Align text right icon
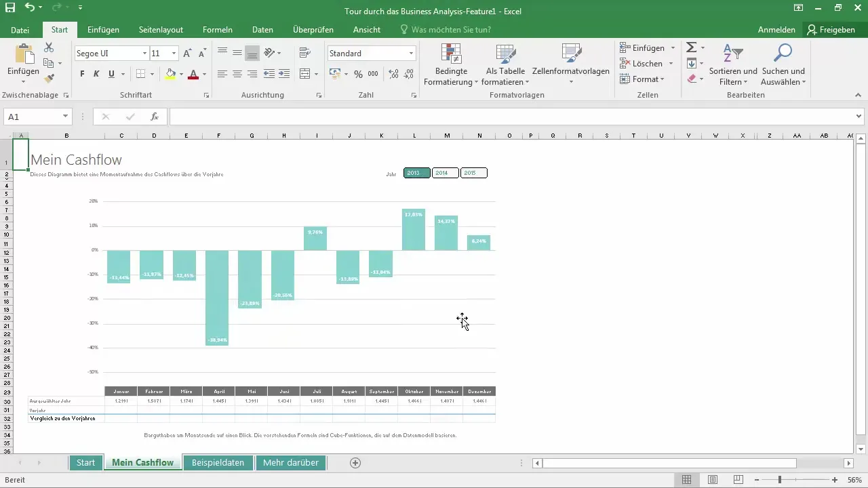This screenshot has height=488, width=868. (x=252, y=74)
